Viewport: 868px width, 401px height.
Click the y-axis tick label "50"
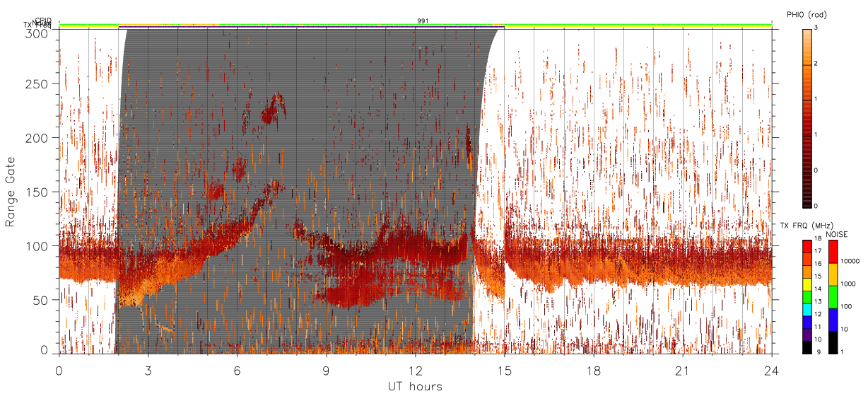pyautogui.click(x=41, y=300)
